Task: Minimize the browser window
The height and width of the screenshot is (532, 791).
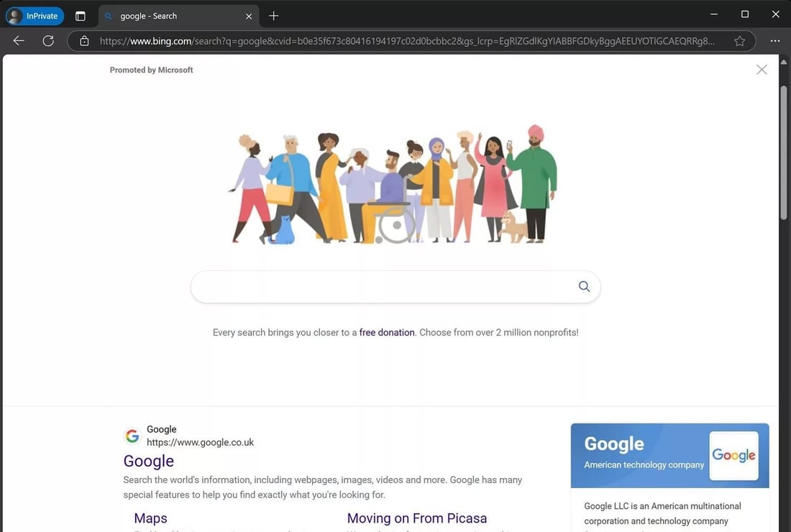Action: [714, 14]
